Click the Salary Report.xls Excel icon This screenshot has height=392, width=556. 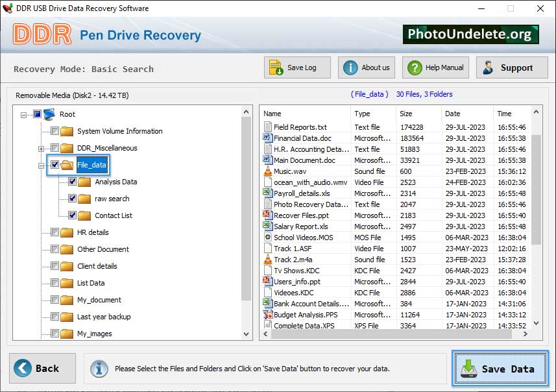coord(267,226)
